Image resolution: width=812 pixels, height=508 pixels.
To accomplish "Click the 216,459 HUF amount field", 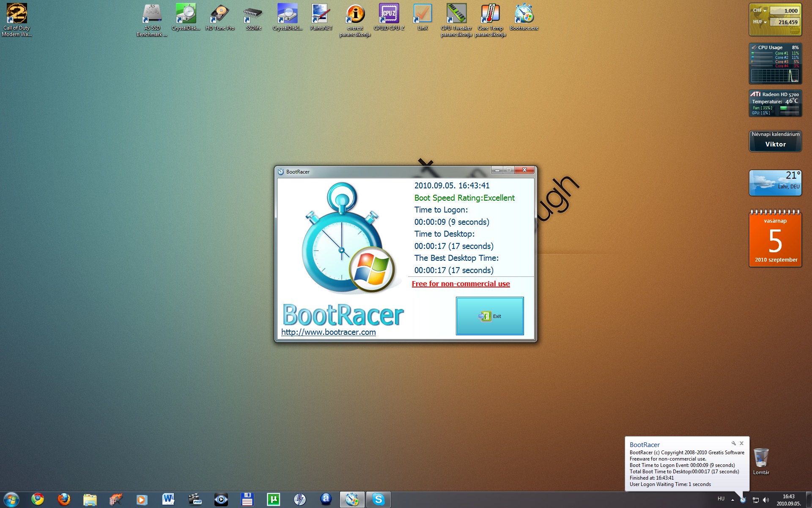I will (785, 22).
